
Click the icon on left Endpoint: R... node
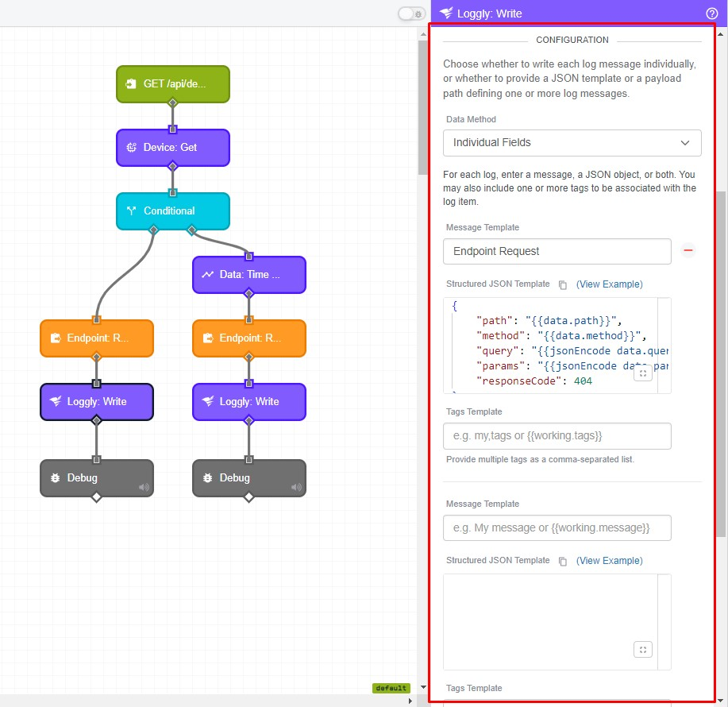tap(56, 338)
